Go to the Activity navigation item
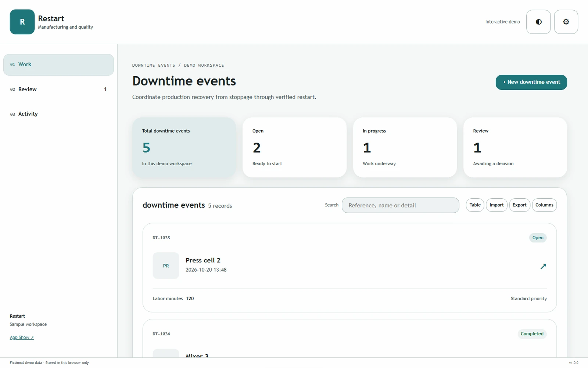The image size is (588, 368). tap(58, 114)
